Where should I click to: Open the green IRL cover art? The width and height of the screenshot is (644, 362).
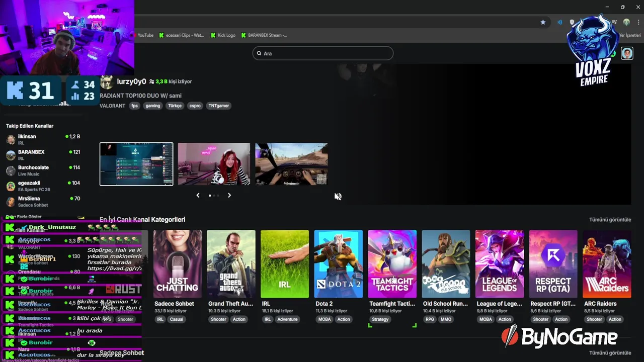285,264
